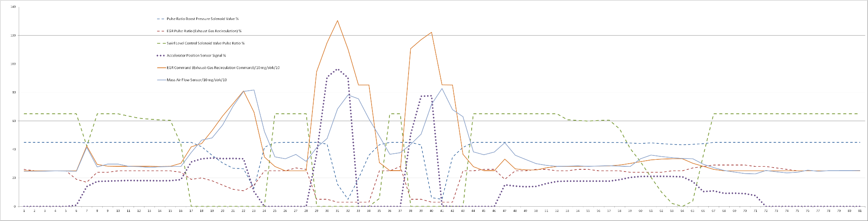Image resolution: width=868 pixels, height=221 pixels.
Task: Click the orange solid line legend marker
Action: point(160,68)
